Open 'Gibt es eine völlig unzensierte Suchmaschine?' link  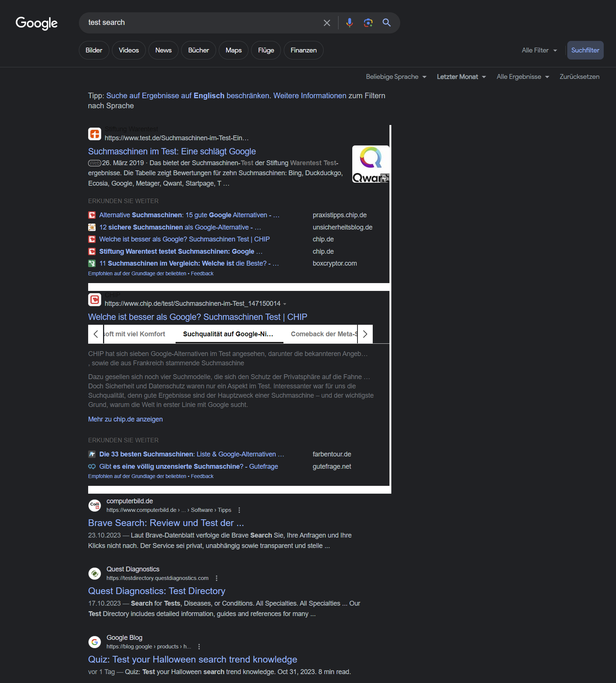pos(189,466)
